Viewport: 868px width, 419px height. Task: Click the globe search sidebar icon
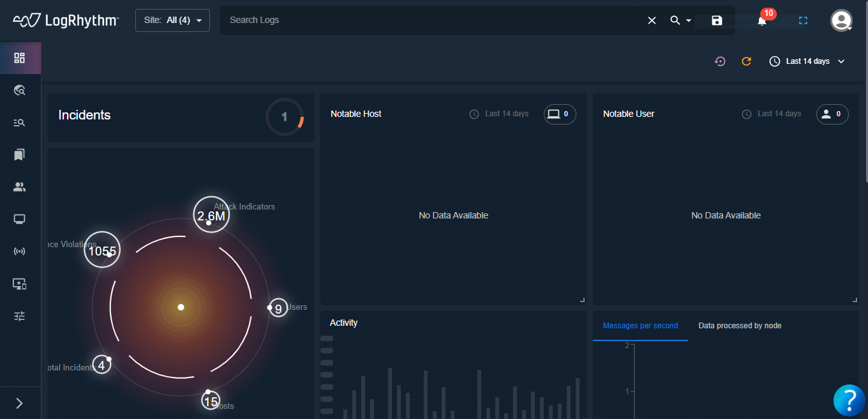20,91
